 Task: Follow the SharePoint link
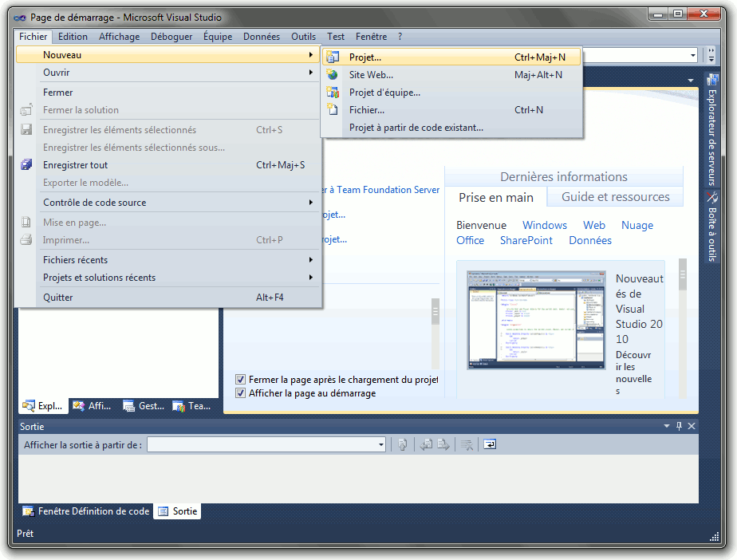pyautogui.click(x=526, y=240)
